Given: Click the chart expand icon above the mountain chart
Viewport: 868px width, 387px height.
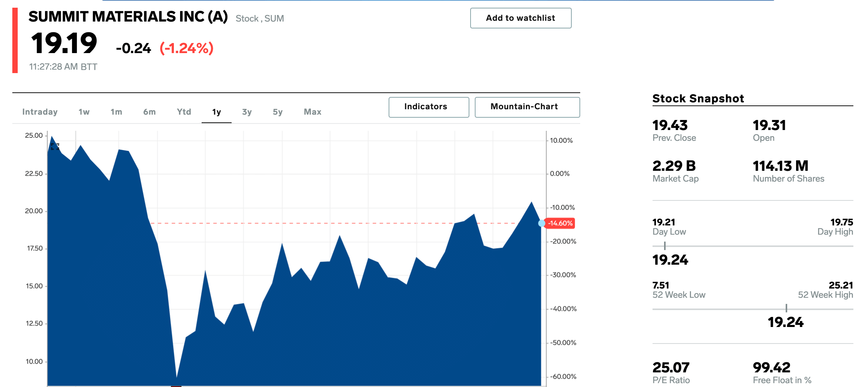Looking at the screenshot, I should (x=55, y=147).
